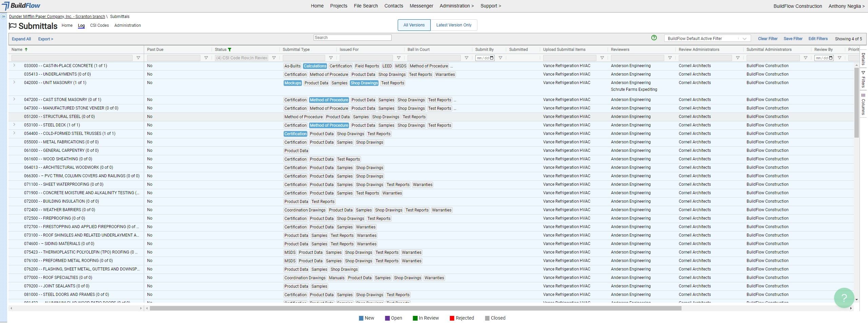868x323 pixels.
Task: Click the purple Open legend swatch
Action: coord(387,318)
